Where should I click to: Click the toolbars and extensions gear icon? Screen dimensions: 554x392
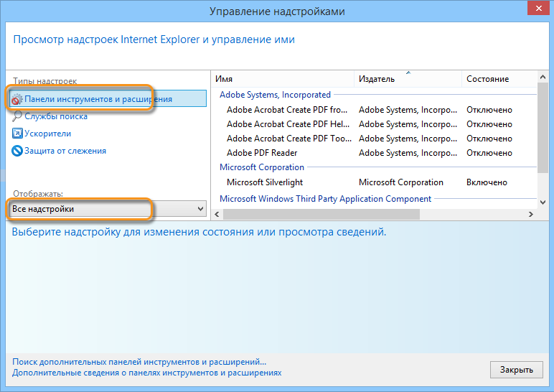coord(17,99)
